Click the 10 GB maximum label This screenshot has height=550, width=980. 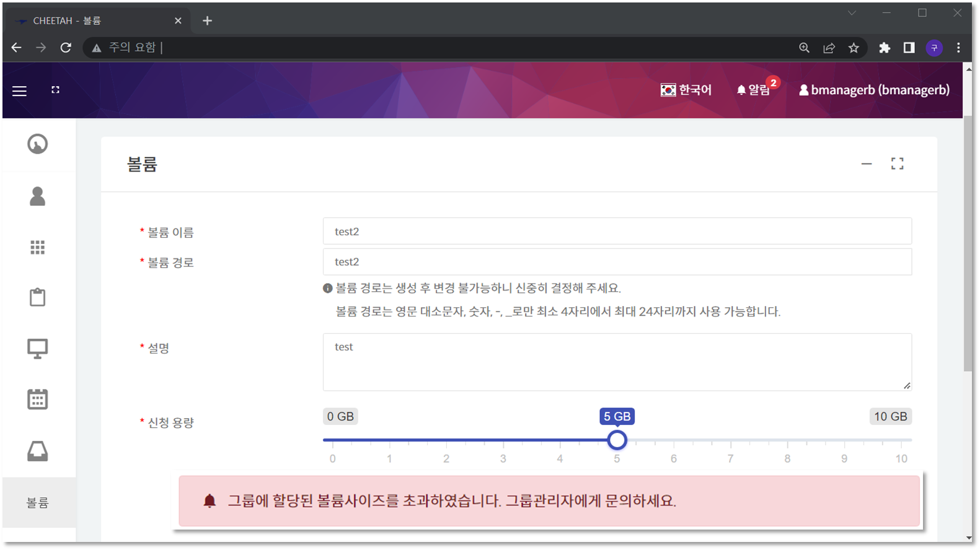click(891, 416)
